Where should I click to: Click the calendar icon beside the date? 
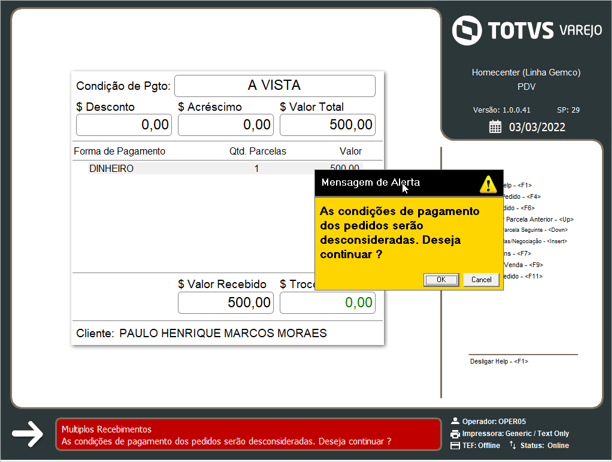[495, 127]
